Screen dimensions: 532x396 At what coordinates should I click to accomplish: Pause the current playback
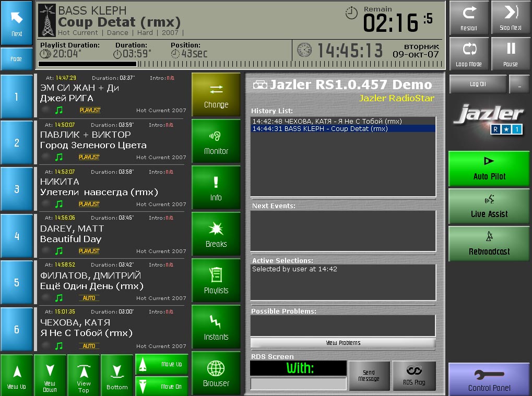coord(510,54)
